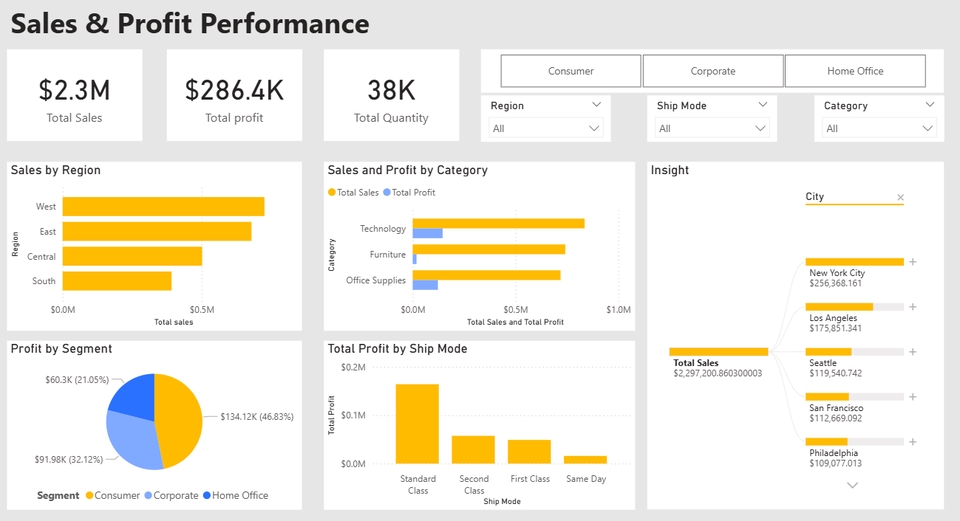Click the West region sales bar
The image size is (960, 521).
(x=163, y=207)
